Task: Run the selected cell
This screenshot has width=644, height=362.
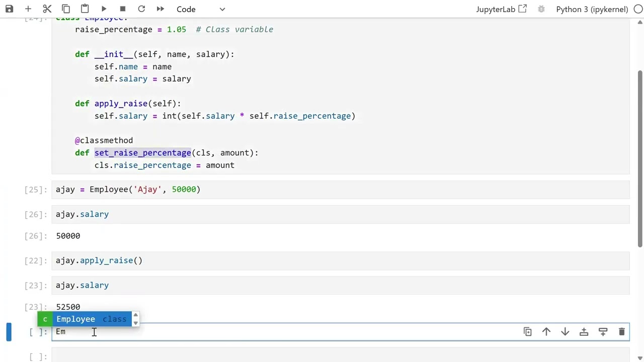Action: (104, 9)
